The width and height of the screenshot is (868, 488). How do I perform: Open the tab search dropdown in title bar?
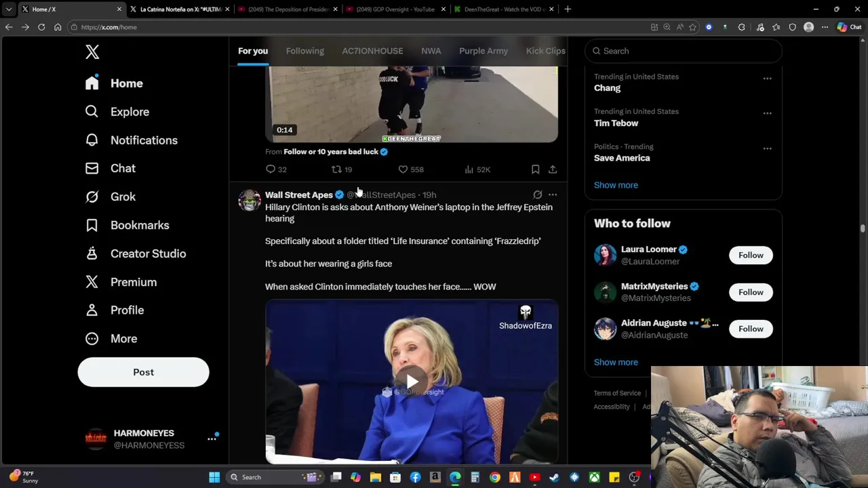coord(9,9)
